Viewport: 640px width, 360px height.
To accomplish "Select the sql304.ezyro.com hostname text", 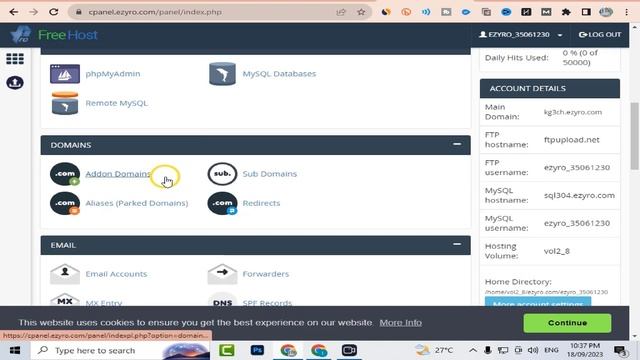I will pyautogui.click(x=579, y=196).
